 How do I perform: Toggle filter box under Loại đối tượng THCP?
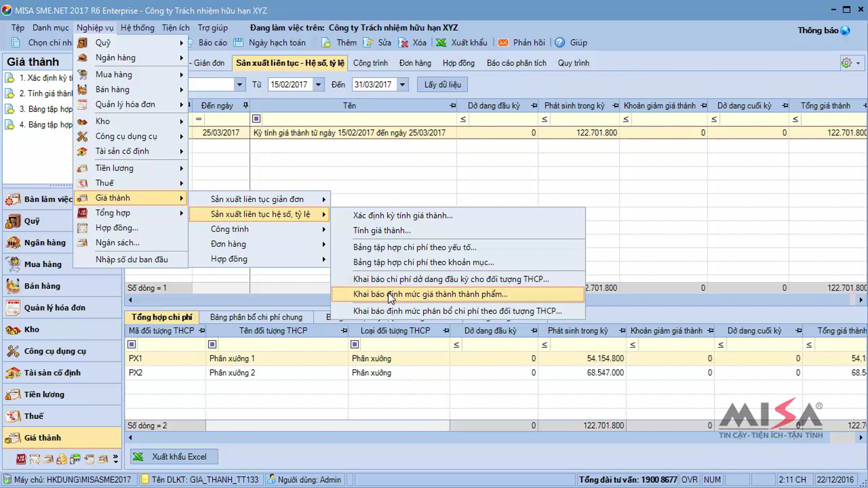pos(355,344)
